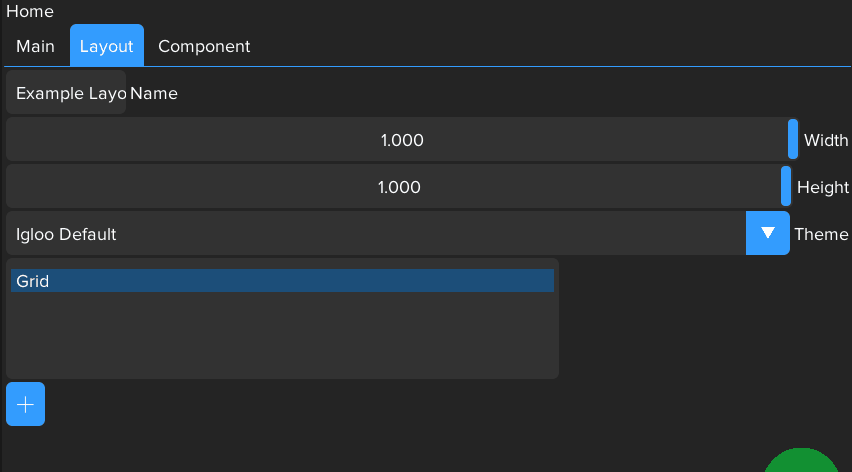
Task: Click the Example Layout name field
Action: pos(66,93)
